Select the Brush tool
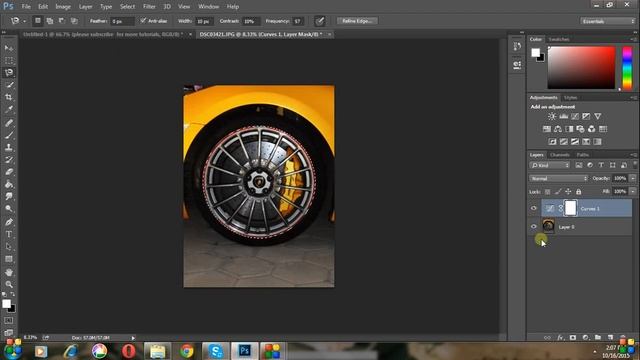The height and width of the screenshot is (360, 640). point(9,135)
